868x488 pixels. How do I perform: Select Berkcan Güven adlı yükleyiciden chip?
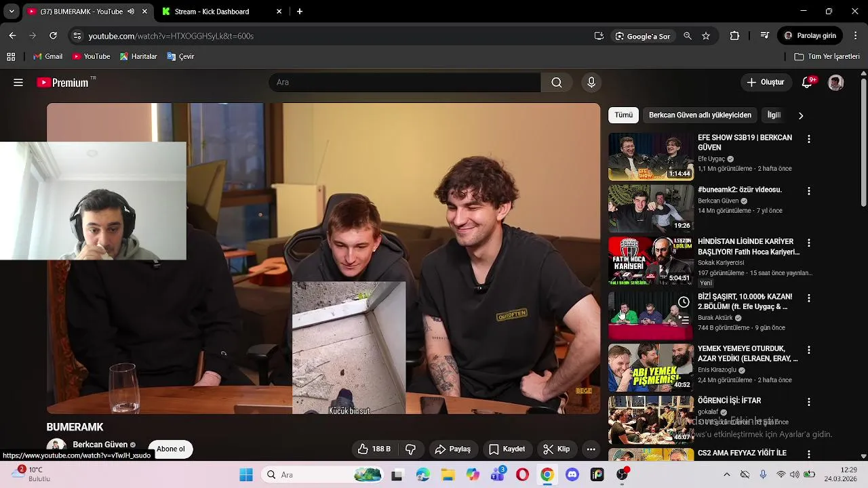tap(700, 115)
